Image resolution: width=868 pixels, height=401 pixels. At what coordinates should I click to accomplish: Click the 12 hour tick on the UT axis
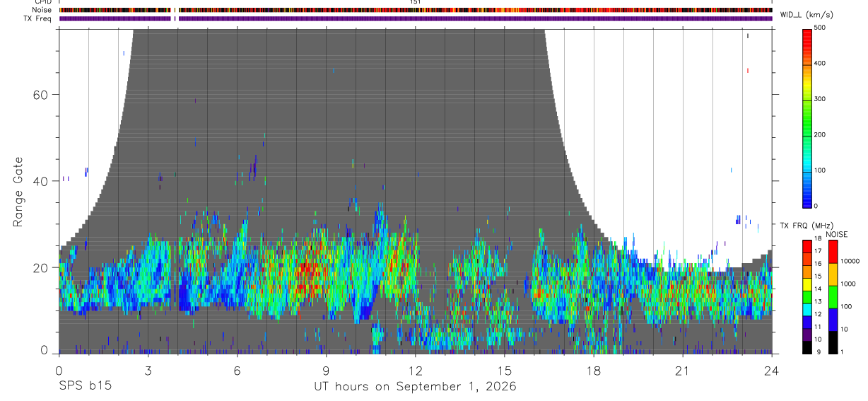pyautogui.click(x=415, y=368)
